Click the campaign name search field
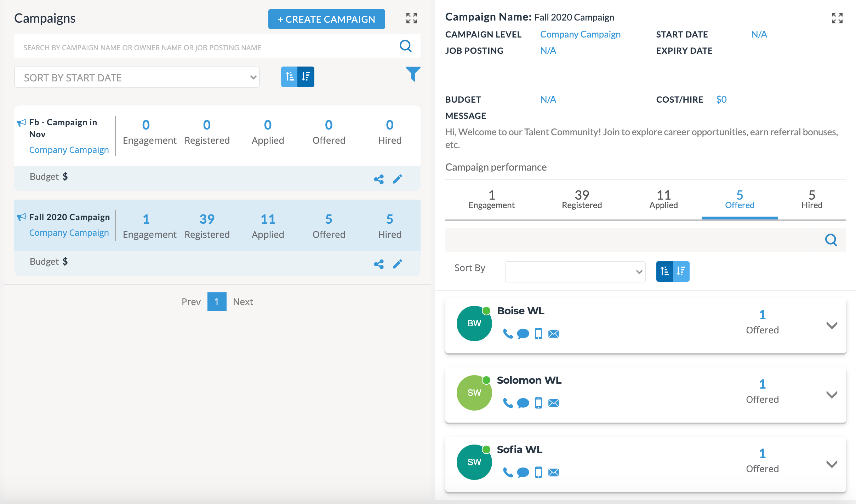The width and height of the screenshot is (856, 504). coord(202,47)
